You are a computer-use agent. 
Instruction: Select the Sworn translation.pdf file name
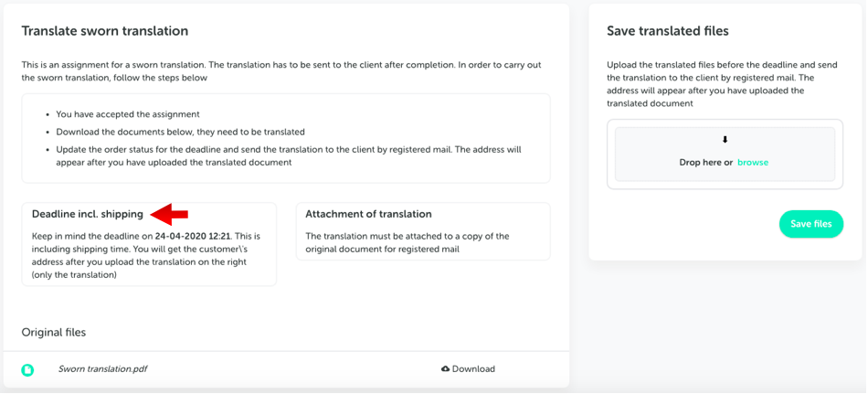pos(103,369)
